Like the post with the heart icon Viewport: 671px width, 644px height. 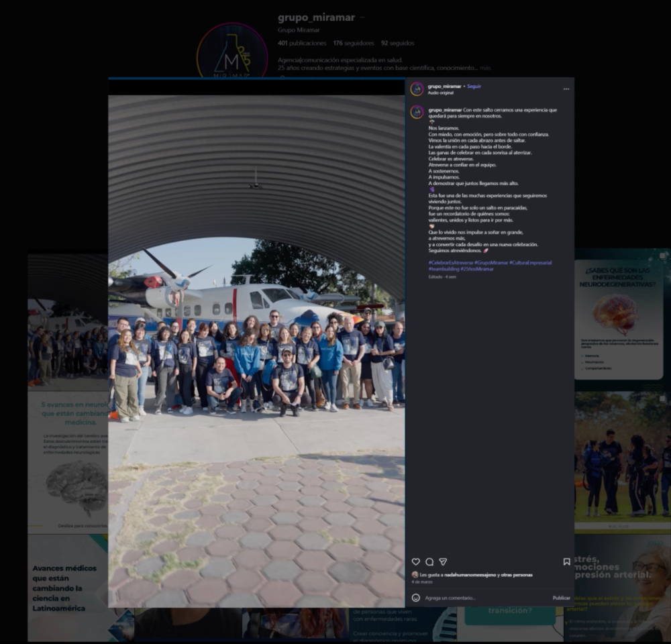click(x=415, y=561)
